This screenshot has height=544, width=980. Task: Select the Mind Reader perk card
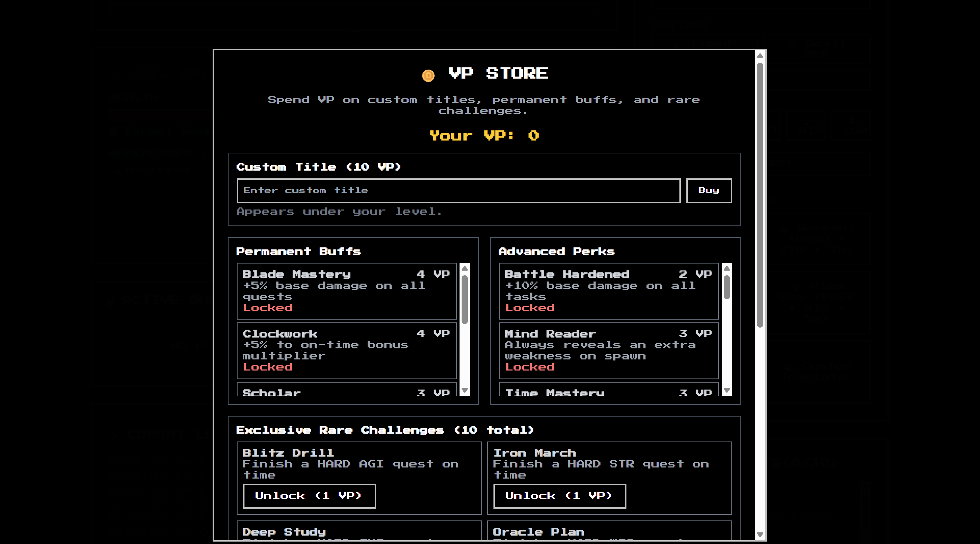[x=609, y=350]
